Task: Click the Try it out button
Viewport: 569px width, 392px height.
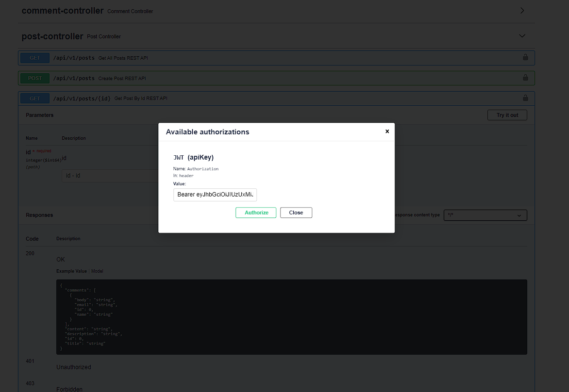Action: 507,115
